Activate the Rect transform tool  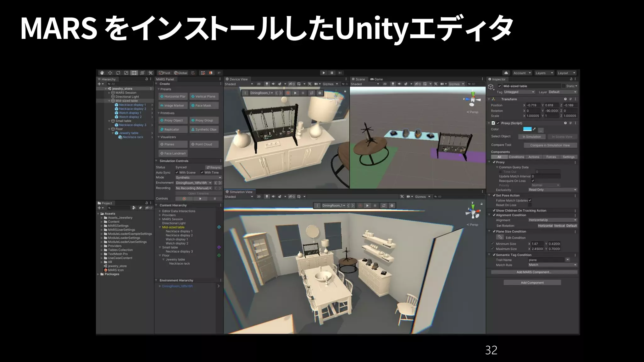click(134, 73)
